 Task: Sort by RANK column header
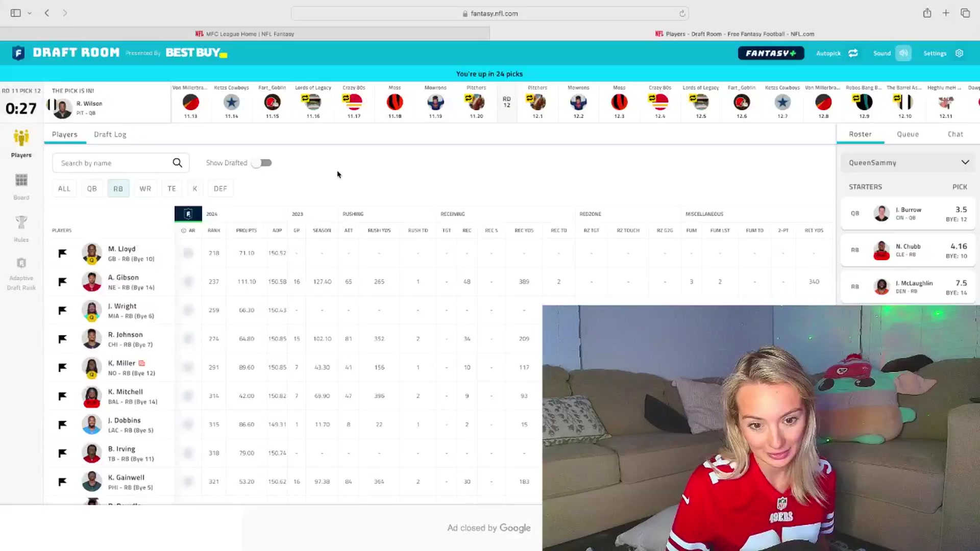click(214, 231)
